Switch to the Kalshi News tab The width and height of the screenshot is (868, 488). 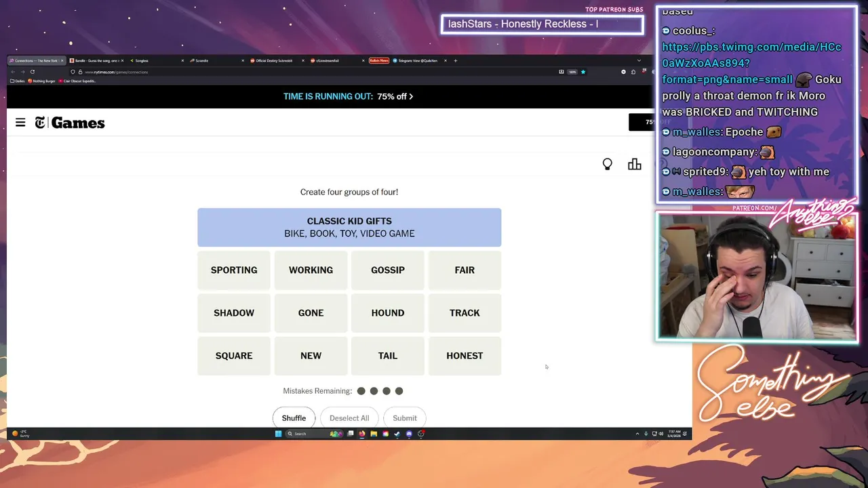(379, 60)
